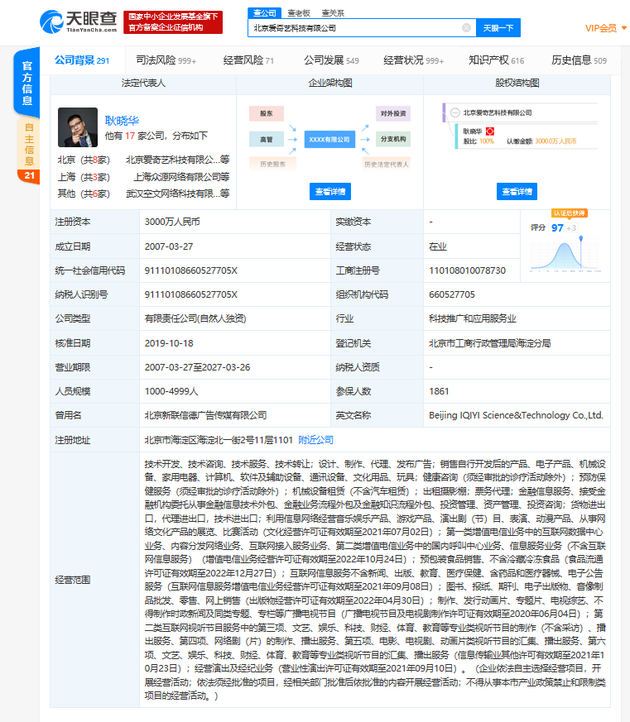
Task: Open the 历史信息 tab
Action: (x=579, y=60)
